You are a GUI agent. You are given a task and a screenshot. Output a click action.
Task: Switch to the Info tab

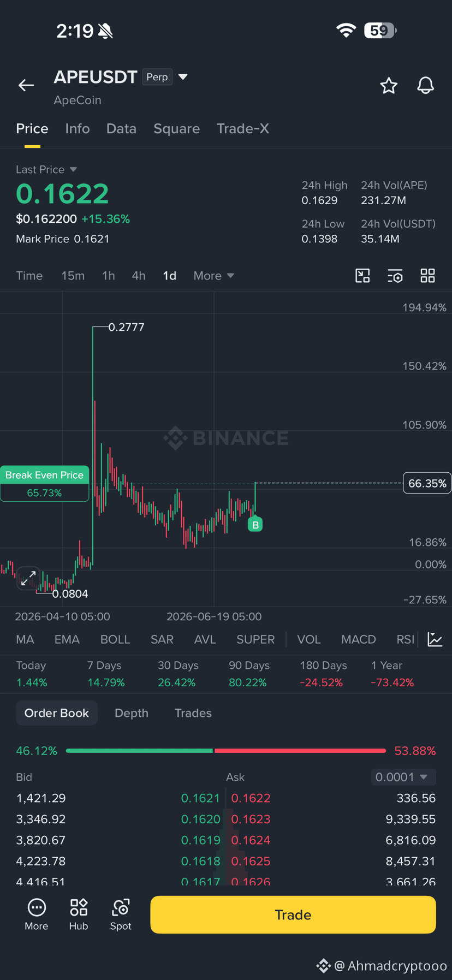tap(78, 129)
